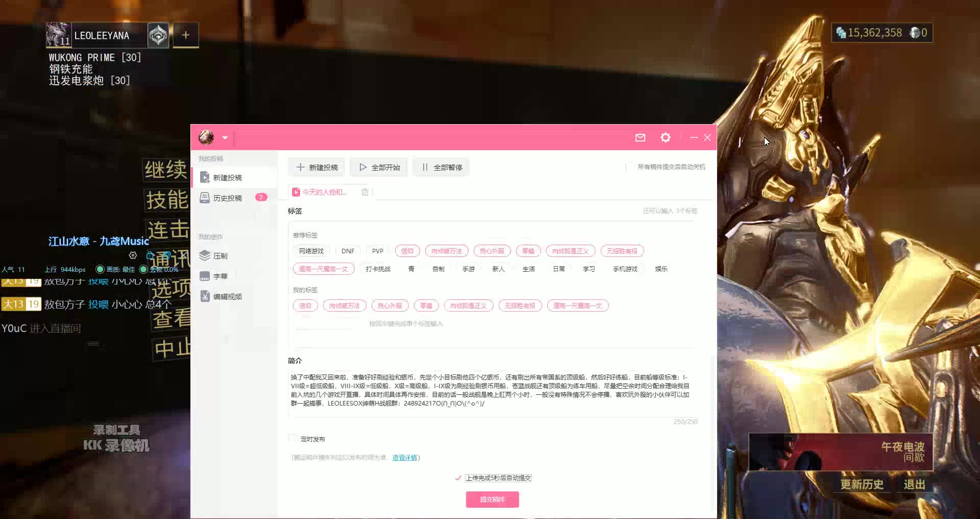Enable 所有稿件提交后自动关机 checkbox
This screenshot has width=980, height=519.
(x=630, y=167)
